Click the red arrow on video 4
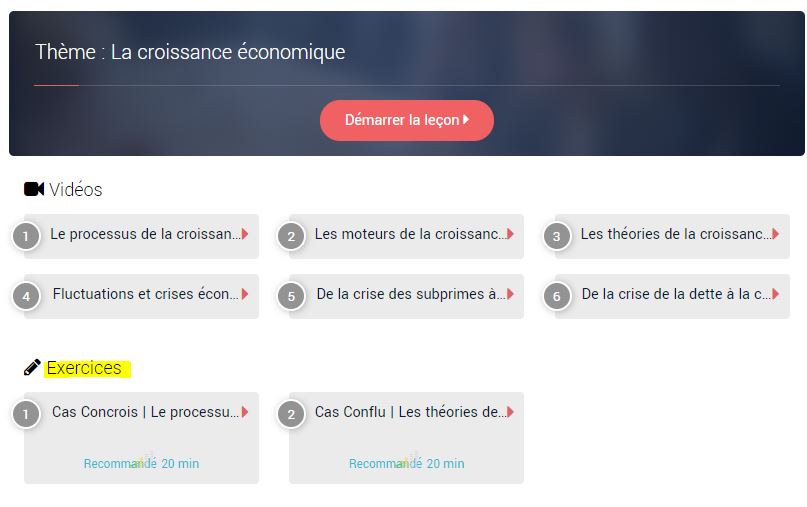 tap(245, 294)
